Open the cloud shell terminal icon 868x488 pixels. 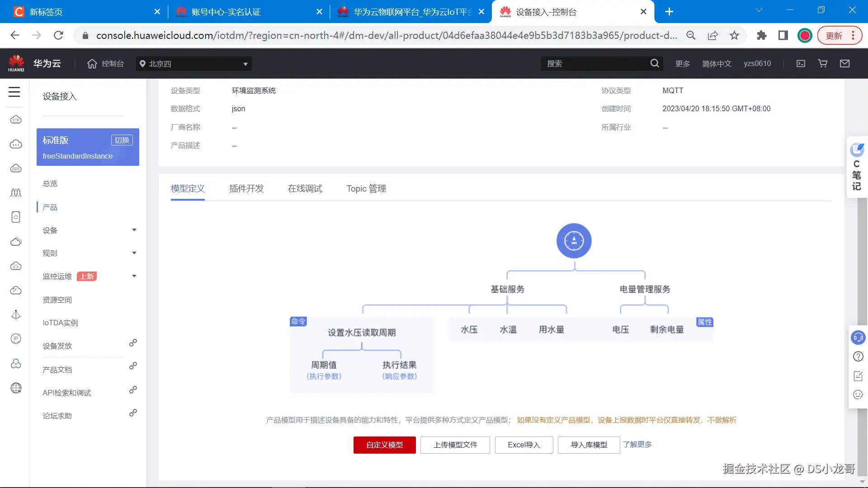click(x=801, y=64)
